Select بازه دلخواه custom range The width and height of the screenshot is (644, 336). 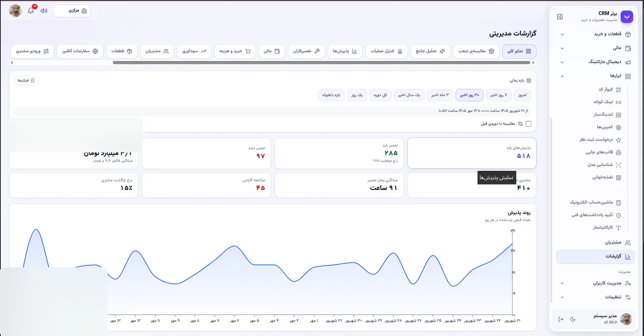click(x=331, y=95)
